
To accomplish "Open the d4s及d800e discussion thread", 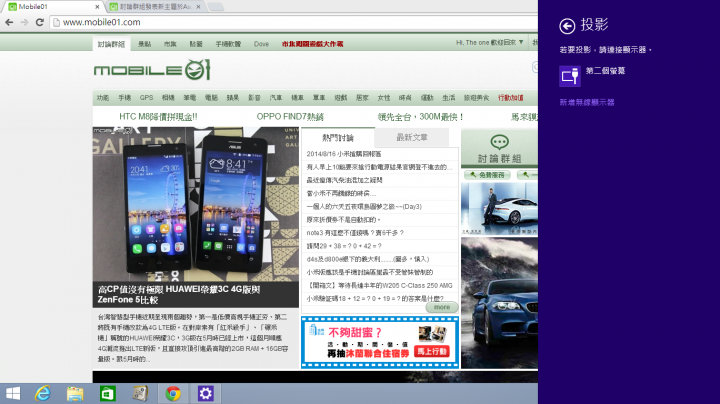I will (x=368, y=259).
